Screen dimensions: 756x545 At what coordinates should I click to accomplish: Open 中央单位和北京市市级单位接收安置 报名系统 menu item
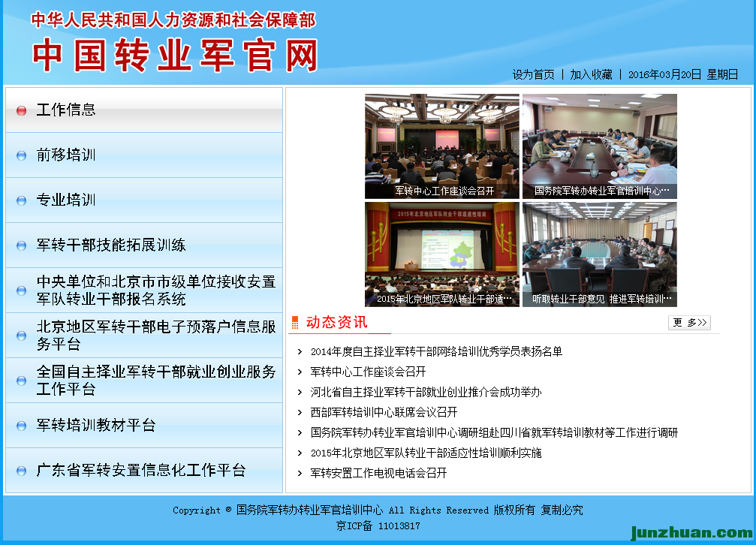point(156,291)
